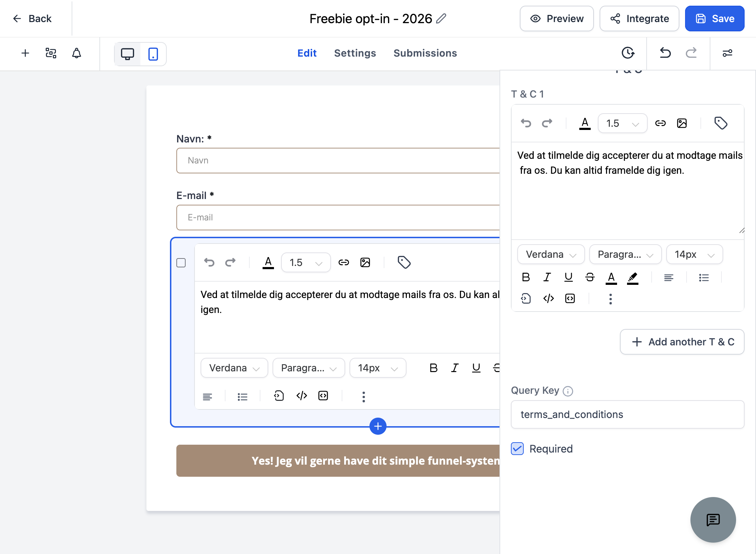Click code view icon in sidebar editor

tap(548, 298)
